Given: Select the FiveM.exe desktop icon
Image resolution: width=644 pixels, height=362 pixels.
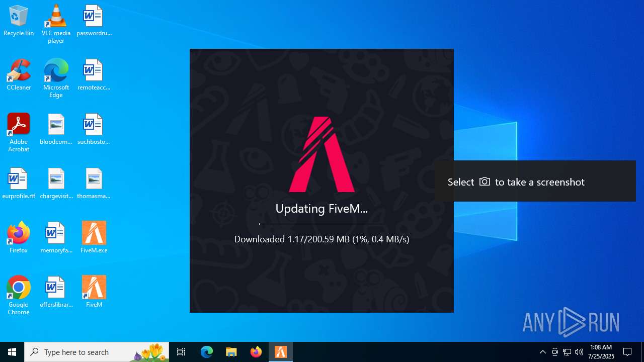Looking at the screenshot, I should tap(94, 238).
